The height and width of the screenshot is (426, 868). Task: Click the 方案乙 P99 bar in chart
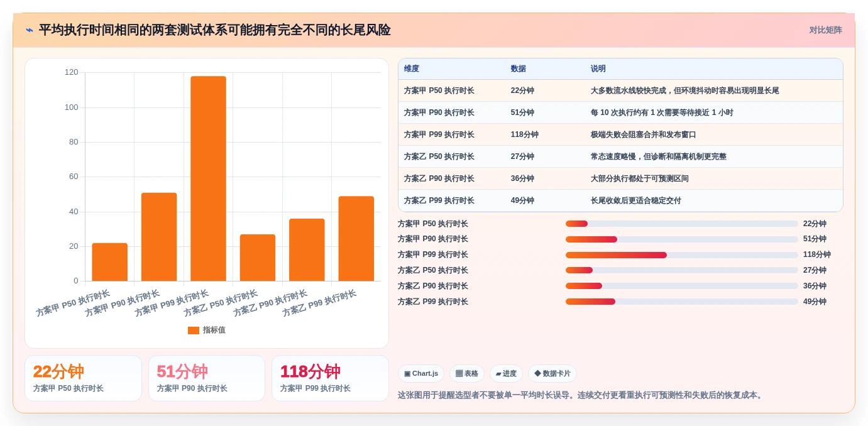(356, 239)
